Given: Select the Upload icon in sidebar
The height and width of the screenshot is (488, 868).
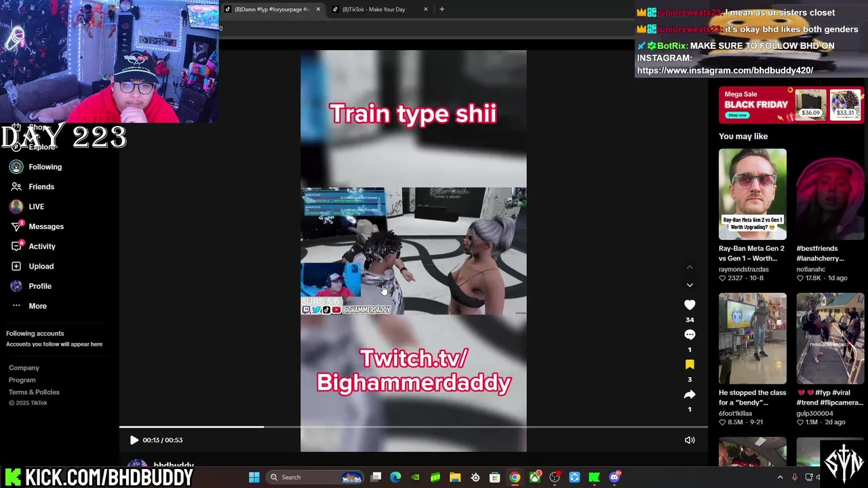Looking at the screenshot, I should pos(16,266).
